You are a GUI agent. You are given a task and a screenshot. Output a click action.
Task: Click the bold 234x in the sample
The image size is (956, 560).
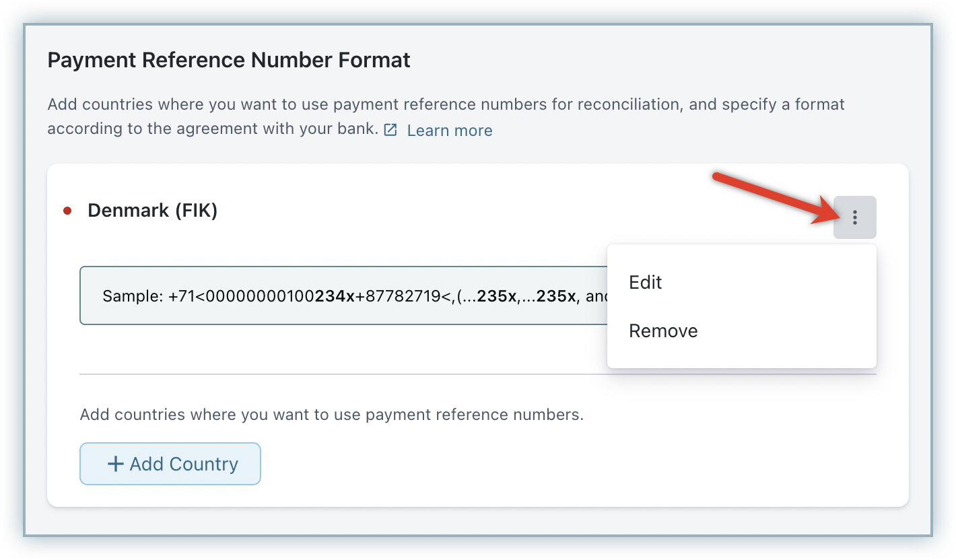tap(335, 296)
